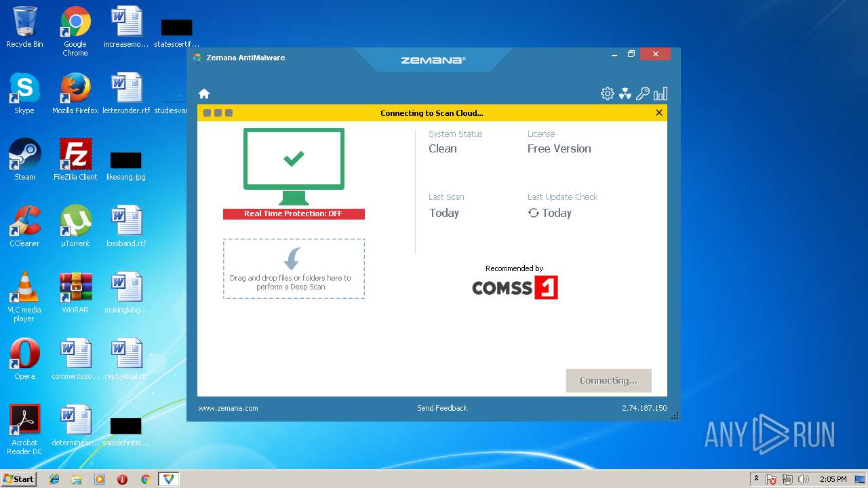This screenshot has width=868, height=488.
Task: Select the VLC media player shortcut
Action: tap(24, 297)
